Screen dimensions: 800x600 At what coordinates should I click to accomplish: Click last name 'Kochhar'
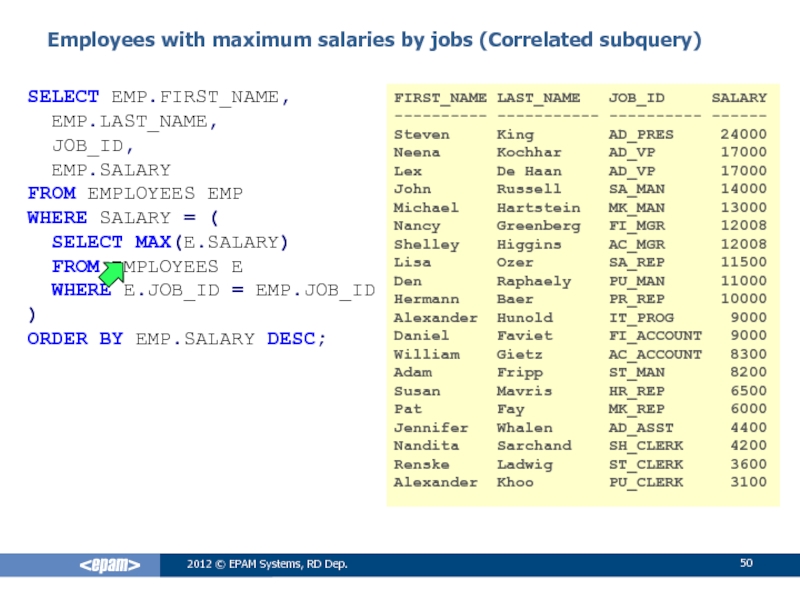(529, 153)
